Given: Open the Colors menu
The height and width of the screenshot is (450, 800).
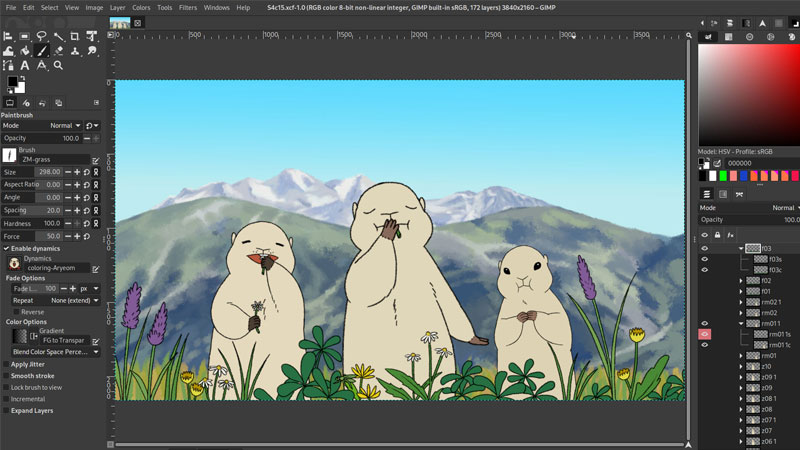Looking at the screenshot, I should [x=141, y=7].
